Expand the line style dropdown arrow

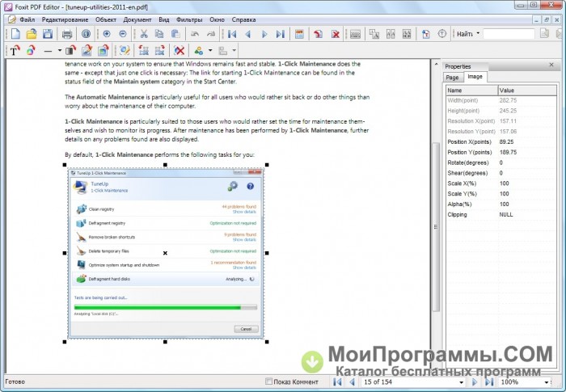point(60,51)
